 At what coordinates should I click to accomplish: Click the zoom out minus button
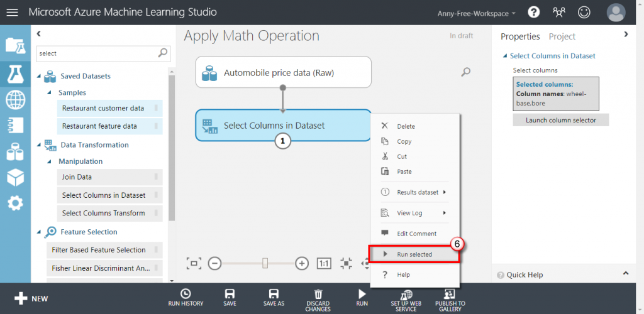[215, 263]
